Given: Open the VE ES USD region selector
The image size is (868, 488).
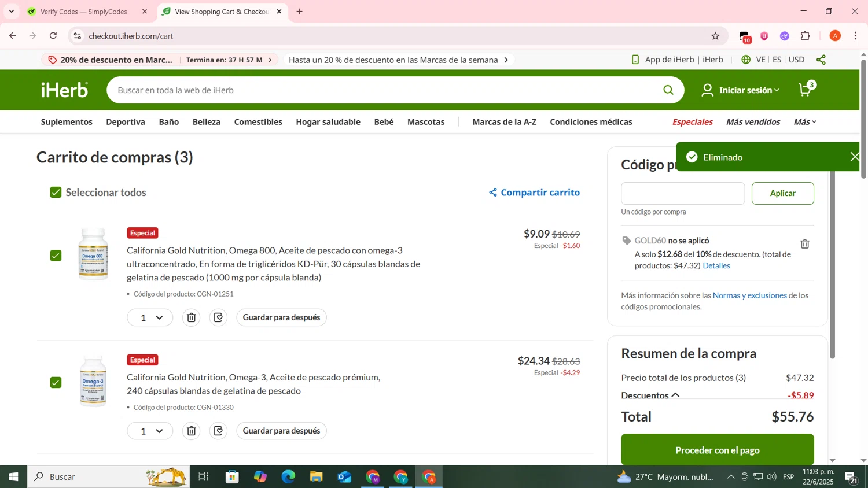Looking at the screenshot, I should (779, 60).
